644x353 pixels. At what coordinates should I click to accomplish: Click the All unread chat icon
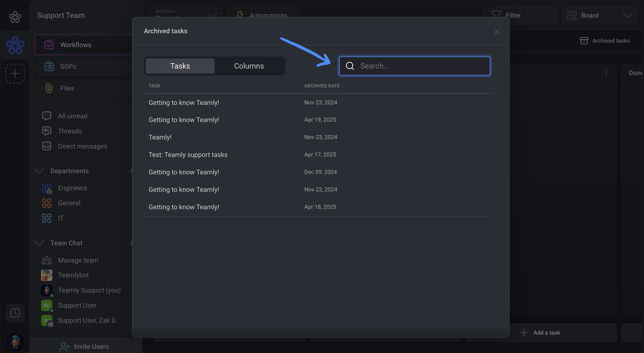coord(47,116)
